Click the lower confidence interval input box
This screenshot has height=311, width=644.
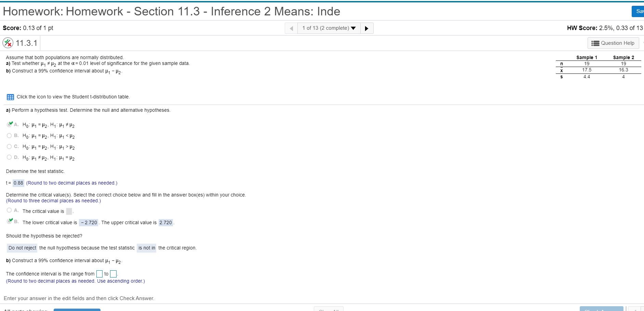(99, 273)
